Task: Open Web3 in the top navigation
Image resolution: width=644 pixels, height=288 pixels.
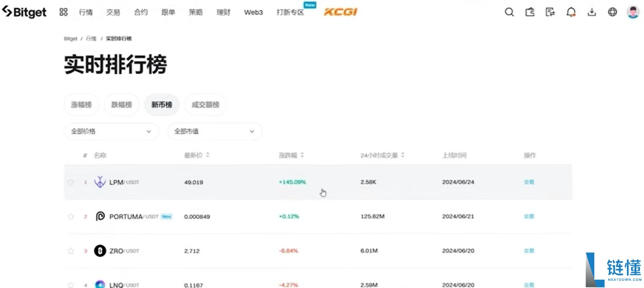Action: (253, 12)
